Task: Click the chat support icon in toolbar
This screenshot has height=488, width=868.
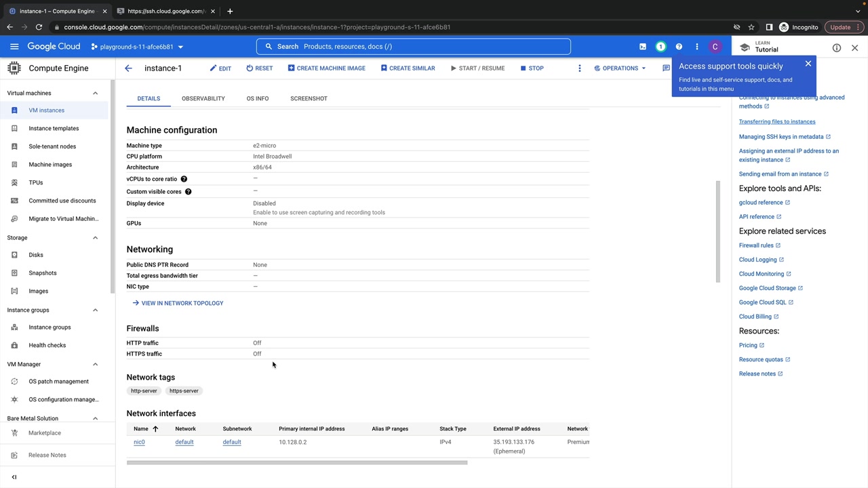Action: tap(666, 68)
